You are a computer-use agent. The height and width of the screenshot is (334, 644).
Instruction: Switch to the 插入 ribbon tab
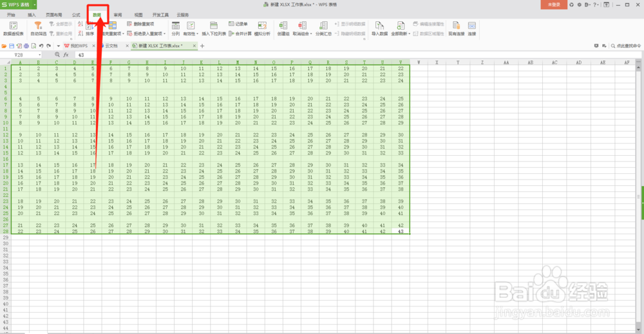point(32,15)
